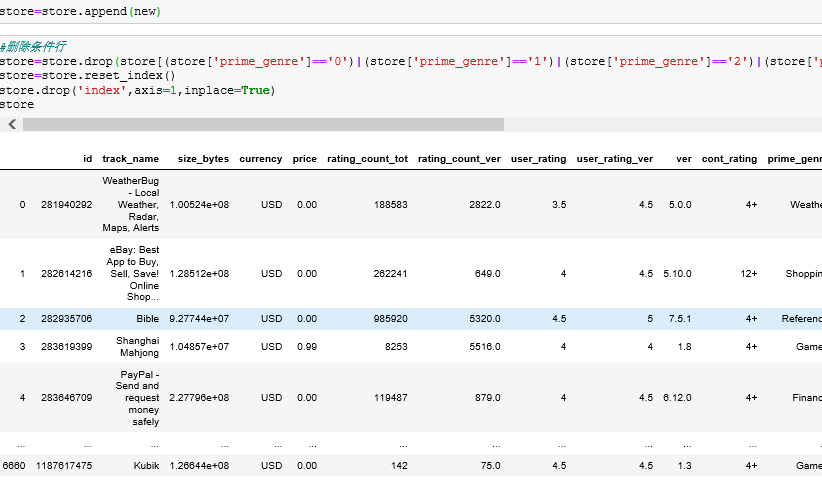Viewport: 822px width, 482px height.
Task: Click id 282614216 in row 1
Action: pyautogui.click(x=67, y=274)
